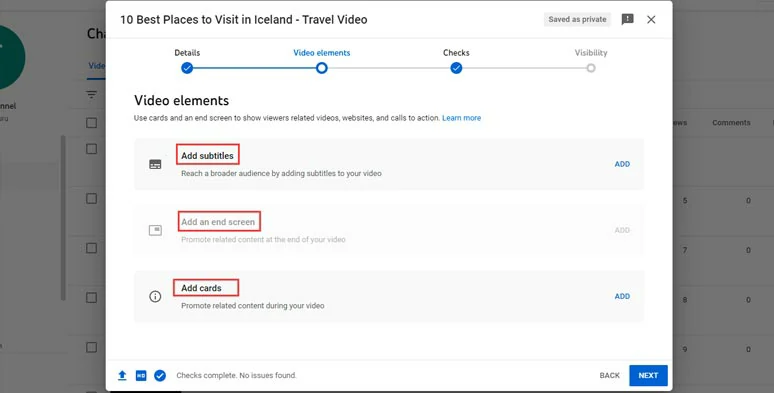Click the checks complete checkmark icon
The height and width of the screenshot is (393, 774).
tap(160, 376)
